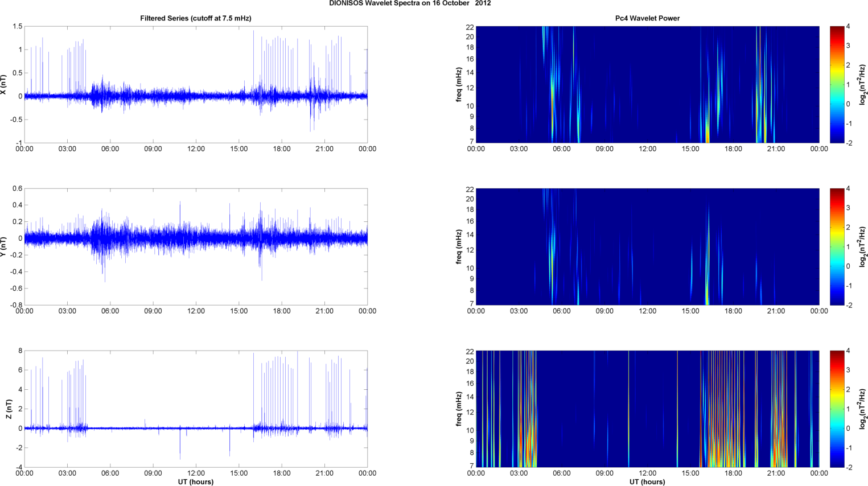Viewport: 868px width, 486px height.
Task: Click the colorbar of the Z wavelet panel
Action: [x=837, y=409]
